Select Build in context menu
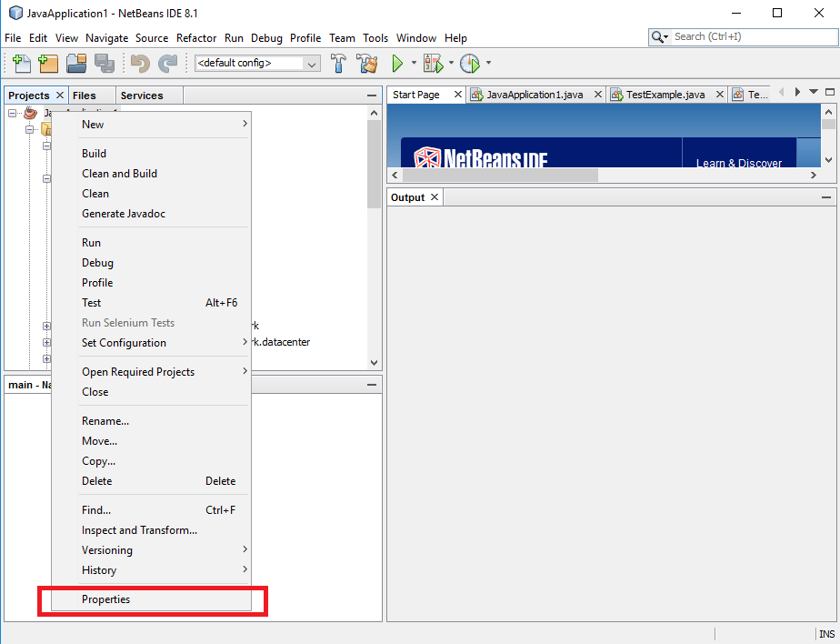 [152, 154]
